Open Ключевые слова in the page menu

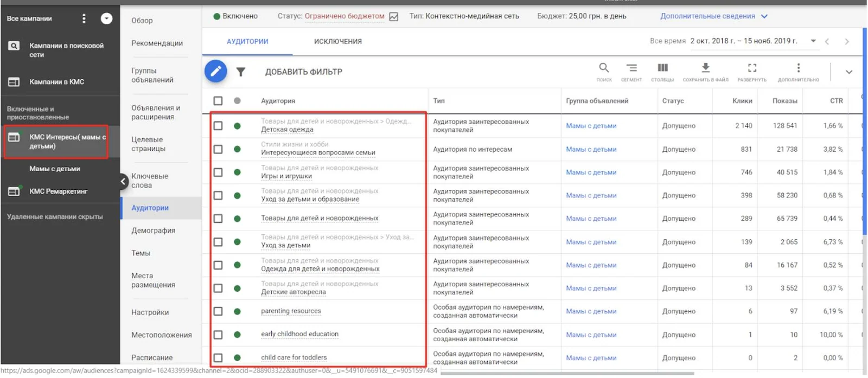pos(150,181)
